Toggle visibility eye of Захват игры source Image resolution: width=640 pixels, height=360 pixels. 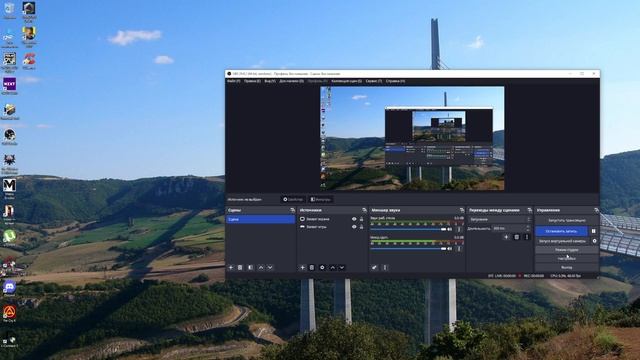(x=354, y=227)
